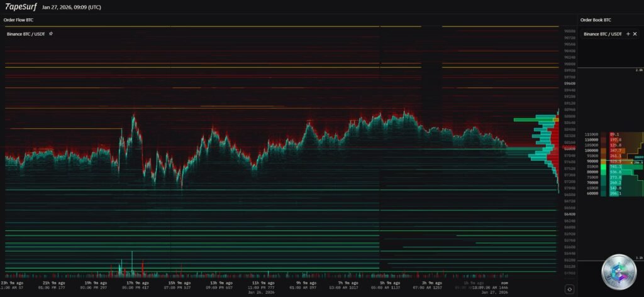644x297 pixels.
Task: Click the date and time in header
Action: click(x=69, y=7)
